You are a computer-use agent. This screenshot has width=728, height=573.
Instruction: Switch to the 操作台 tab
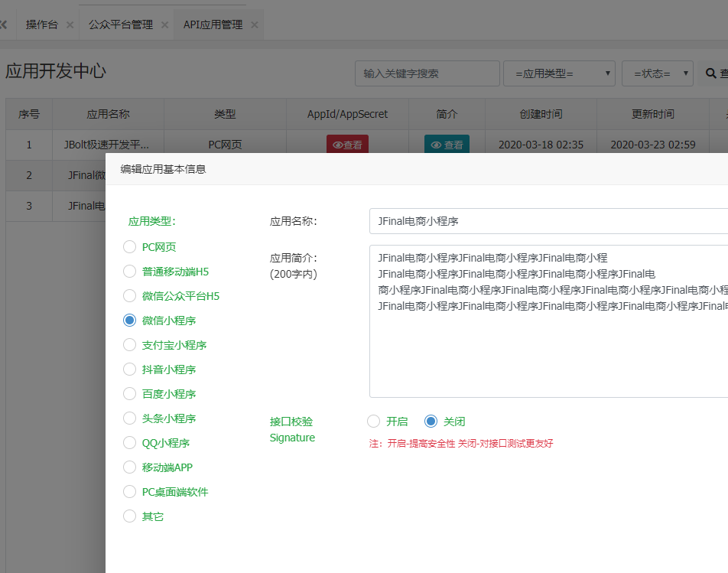(41, 25)
